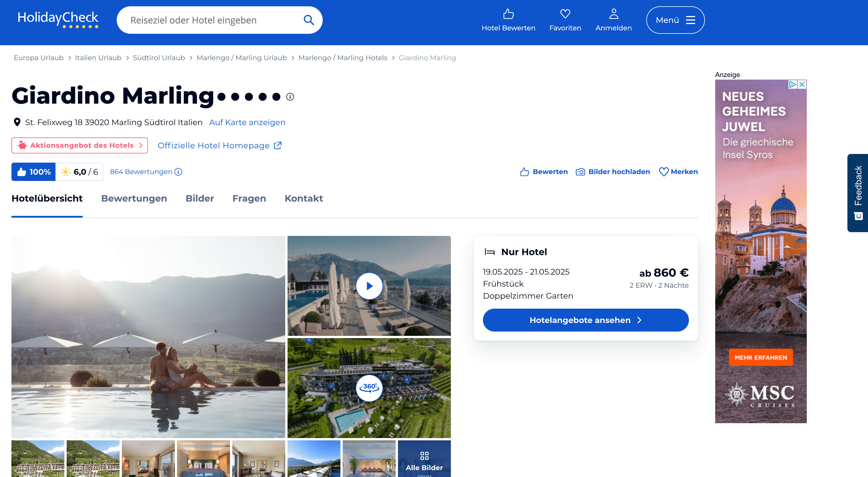
Task: Switch to the Kontakt tab
Action: (304, 198)
